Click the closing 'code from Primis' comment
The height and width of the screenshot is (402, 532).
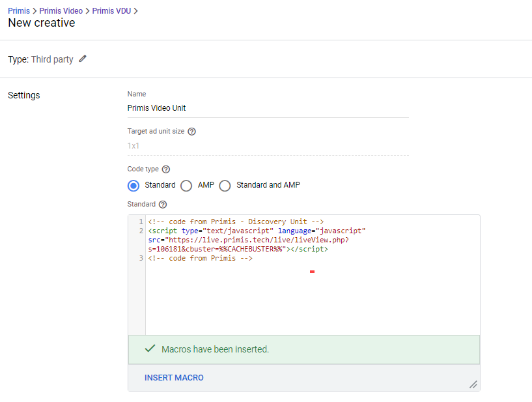pos(200,258)
